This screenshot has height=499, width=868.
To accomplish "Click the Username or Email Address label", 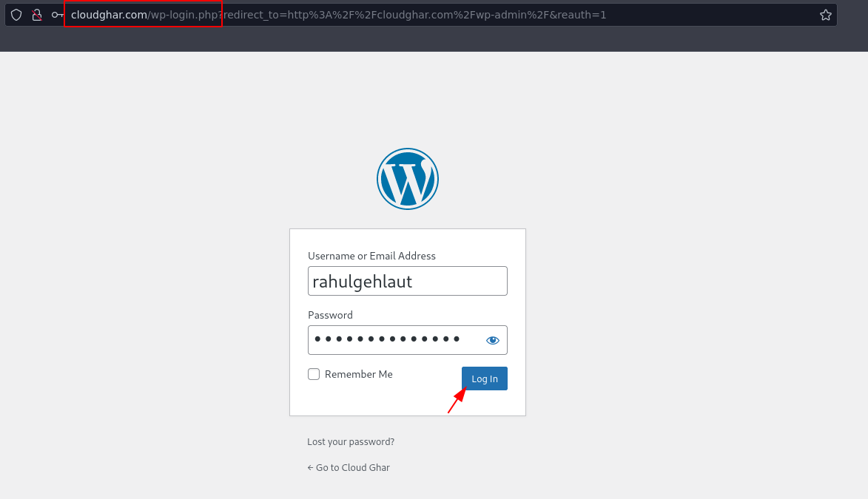I will [371, 256].
